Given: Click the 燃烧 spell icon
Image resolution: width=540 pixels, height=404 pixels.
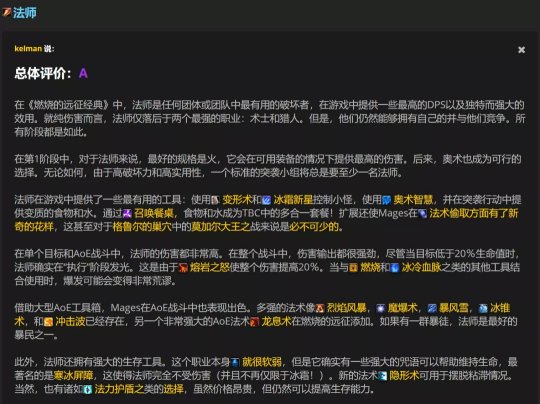Looking at the screenshot, I should point(354,268).
